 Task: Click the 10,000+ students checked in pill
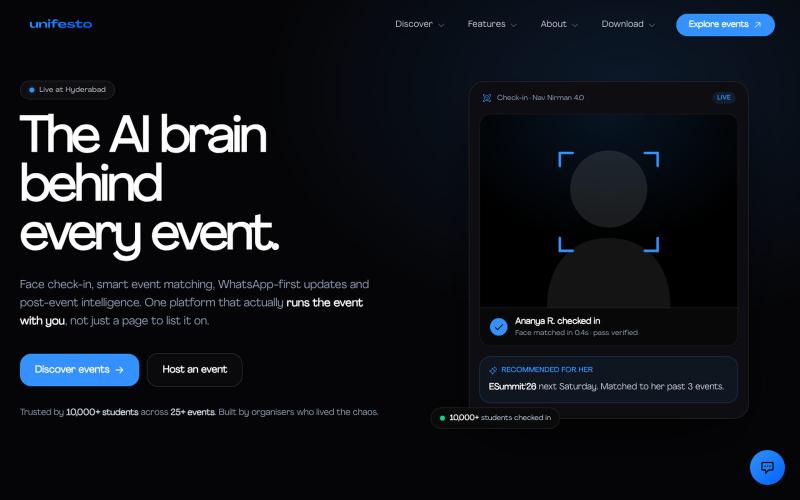tap(495, 418)
